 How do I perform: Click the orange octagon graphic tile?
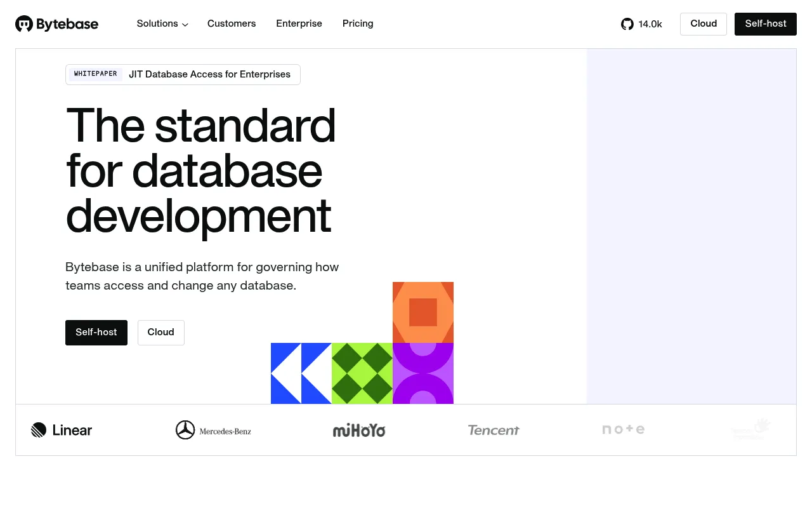pyautogui.click(x=423, y=312)
